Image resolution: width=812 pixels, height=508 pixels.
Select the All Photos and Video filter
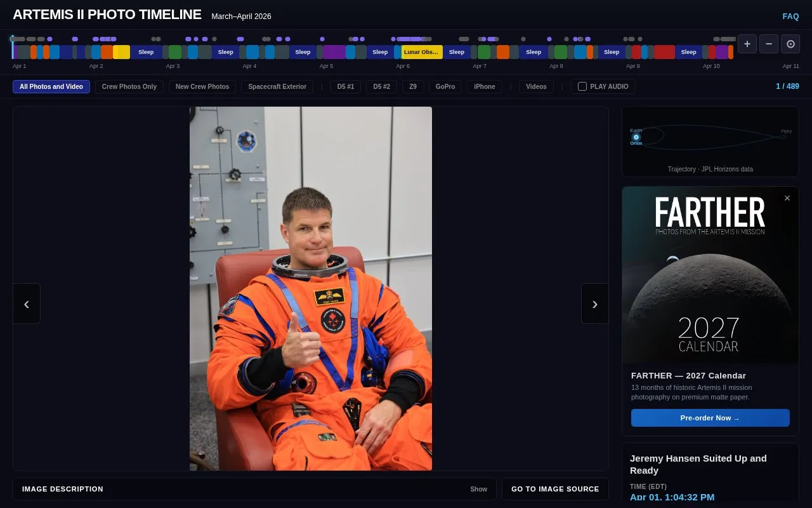(51, 86)
